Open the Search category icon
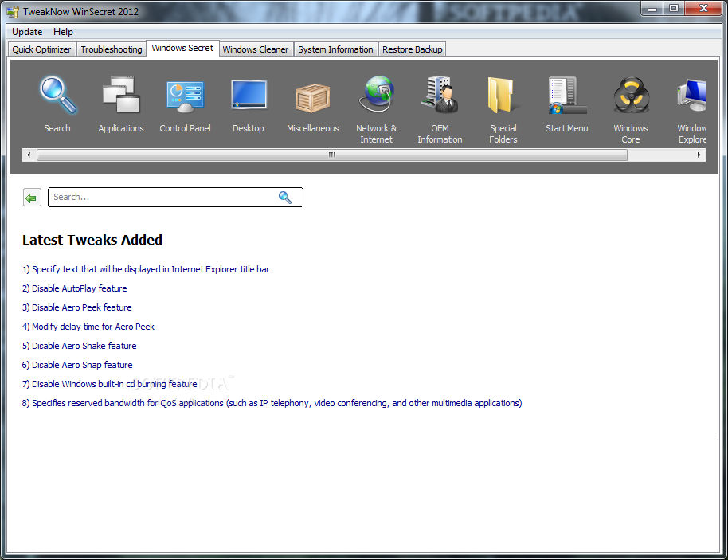The height and width of the screenshot is (560, 728). (57, 96)
